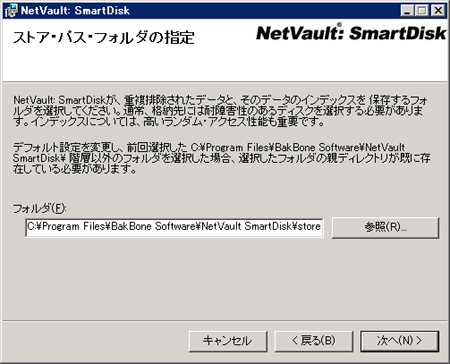
Task: Click the 参照(R)... browse button
Action: tap(385, 228)
